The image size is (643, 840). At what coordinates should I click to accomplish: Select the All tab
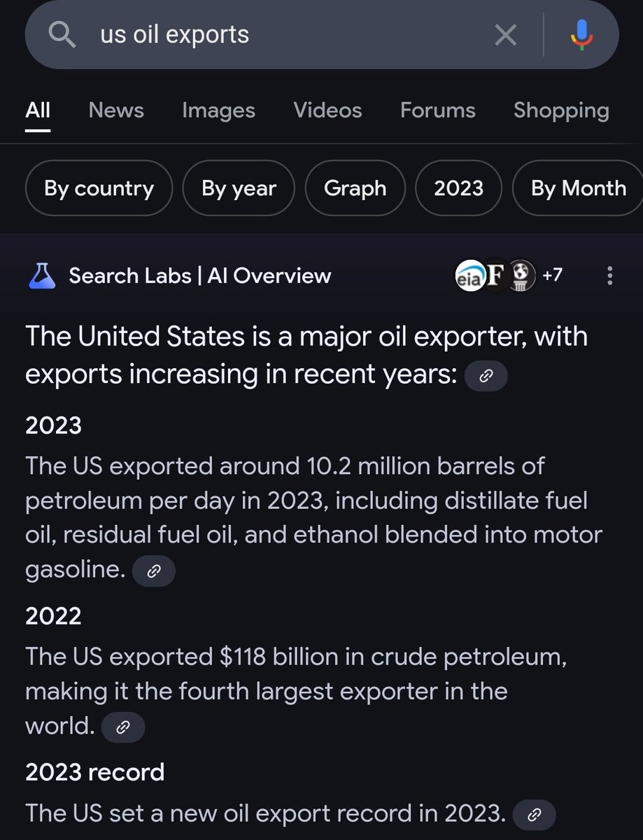(38, 111)
